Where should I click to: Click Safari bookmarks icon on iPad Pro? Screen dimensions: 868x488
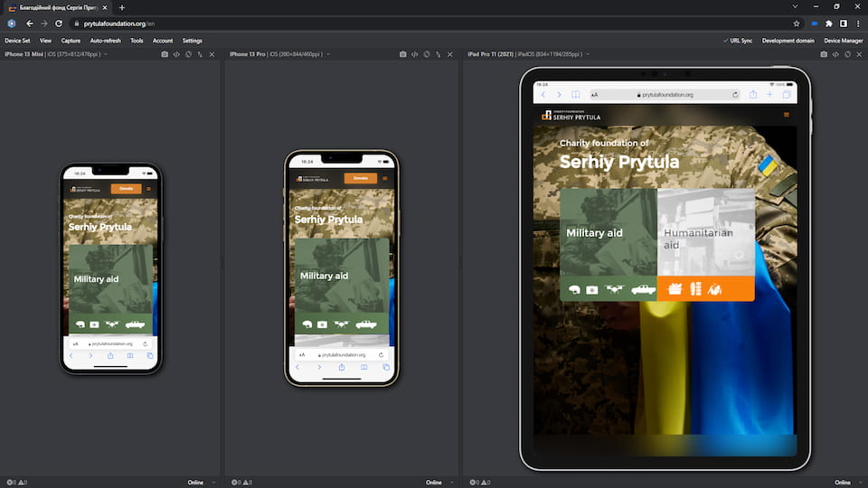pos(576,95)
